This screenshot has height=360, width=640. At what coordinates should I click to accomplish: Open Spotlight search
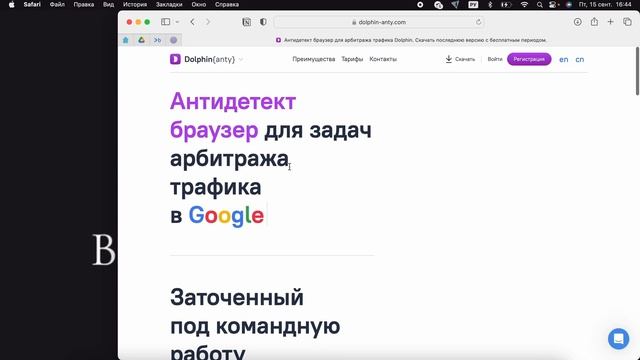pos(540,5)
